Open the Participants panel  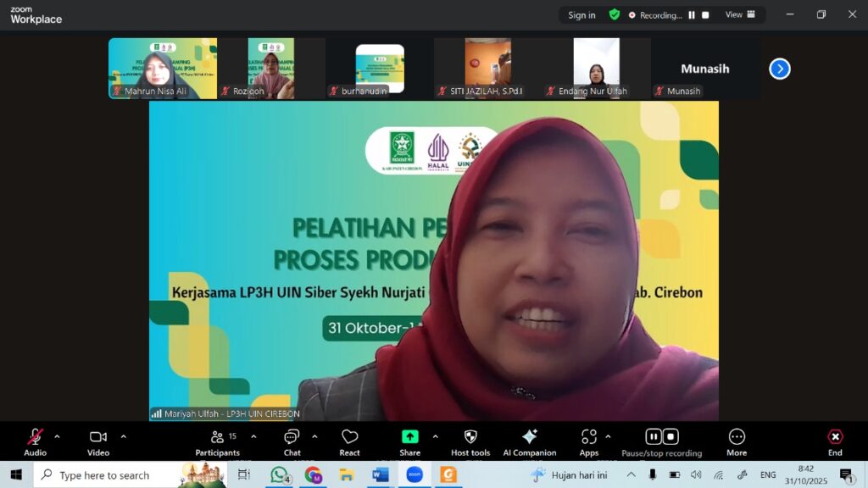pos(218,439)
